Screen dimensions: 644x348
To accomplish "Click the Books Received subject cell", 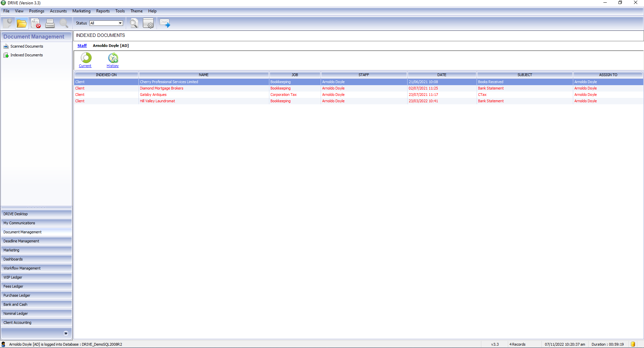I will (x=525, y=82).
